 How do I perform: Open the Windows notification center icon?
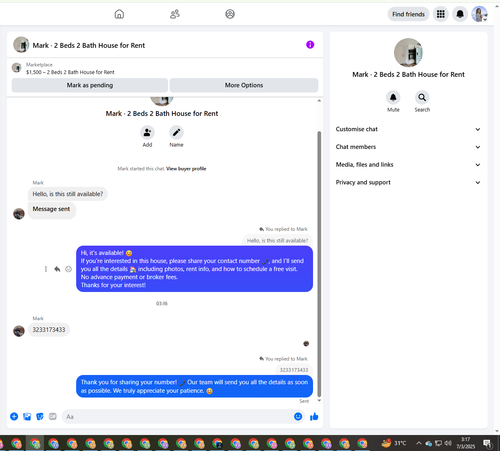tap(487, 443)
